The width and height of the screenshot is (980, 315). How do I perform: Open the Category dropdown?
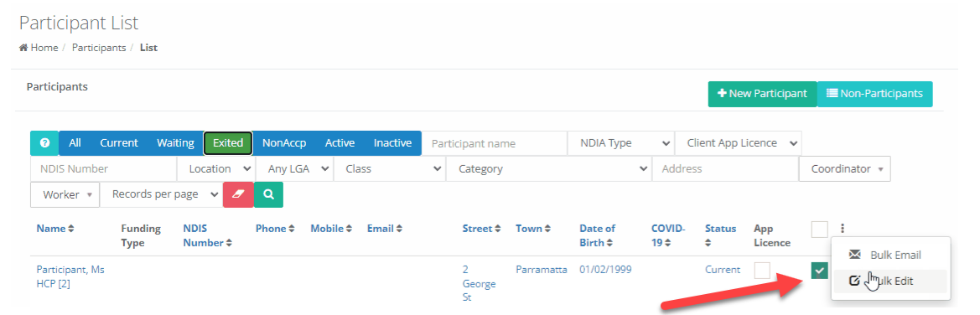[549, 168]
